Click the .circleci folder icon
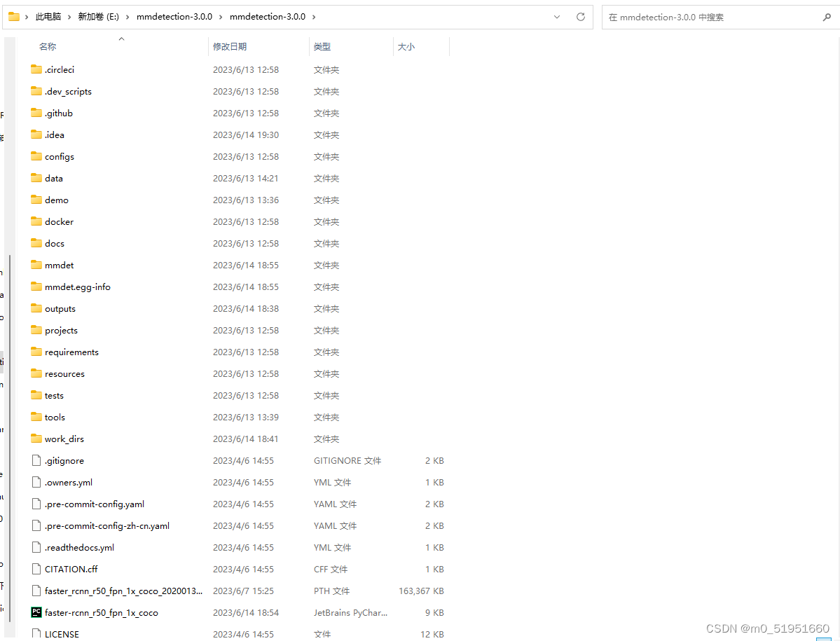840x641 pixels. tap(36, 69)
